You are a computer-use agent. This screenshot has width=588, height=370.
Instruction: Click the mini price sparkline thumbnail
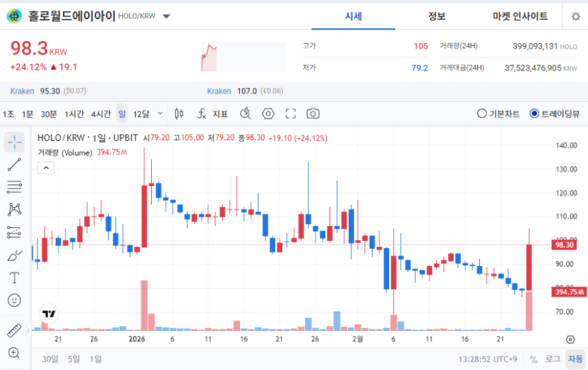(243, 57)
